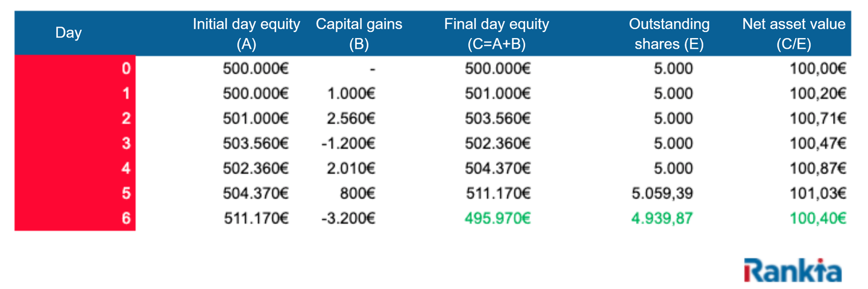
Task: Select the 5.059,39 outstanding shares cell
Action: point(663,194)
